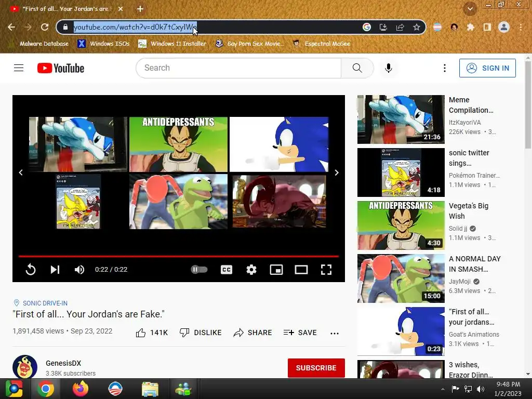Open Chrome three-dot menu
Screen dimensions: 532x399
pyautogui.click(x=521, y=27)
